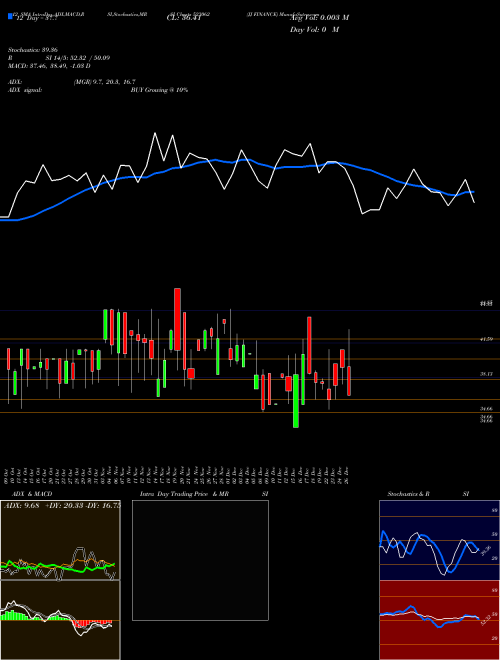The width and height of the screenshot is (500, 660).
Task: Click the MACD: 37.46, 38.49 values line
Action: click(x=49, y=66)
